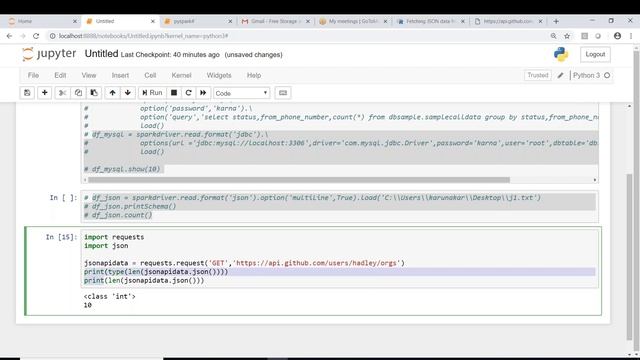Click the kernel idle circle indicator
Image resolution: width=640 pixels, height=360 pixels.
tap(607, 75)
